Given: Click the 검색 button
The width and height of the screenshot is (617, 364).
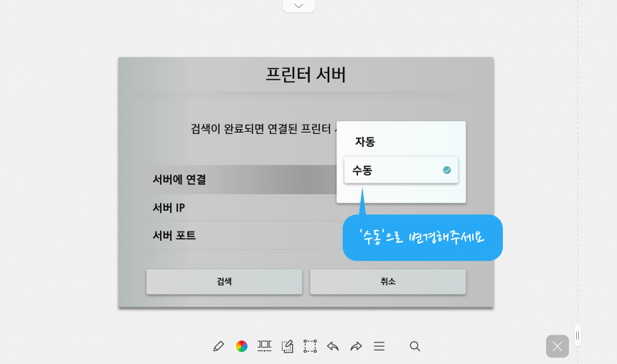Looking at the screenshot, I should pos(225,282).
